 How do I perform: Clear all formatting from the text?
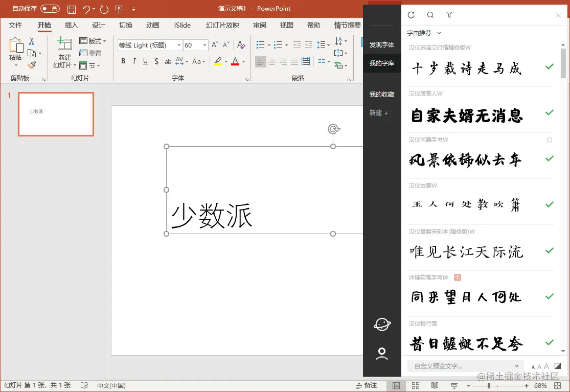coord(241,45)
